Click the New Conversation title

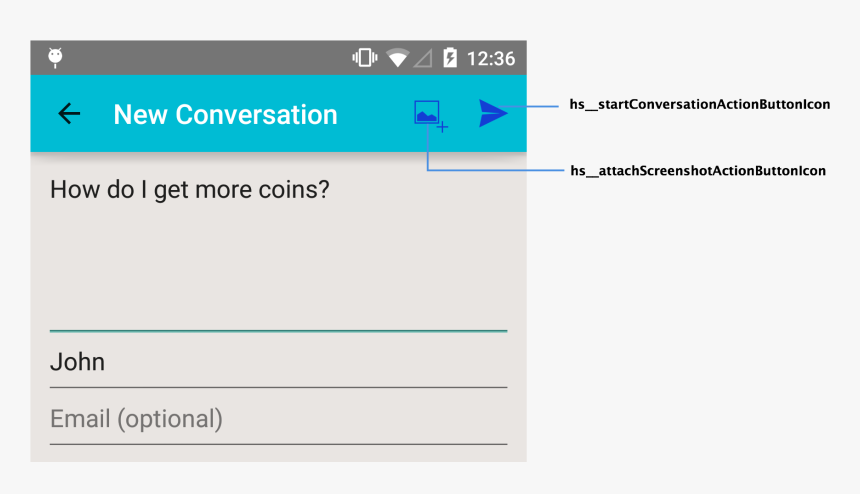(x=225, y=115)
